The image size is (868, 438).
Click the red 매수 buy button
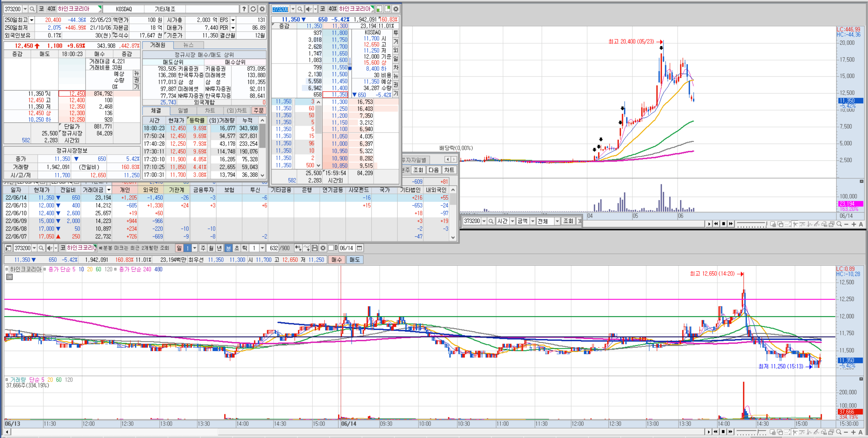click(x=337, y=260)
